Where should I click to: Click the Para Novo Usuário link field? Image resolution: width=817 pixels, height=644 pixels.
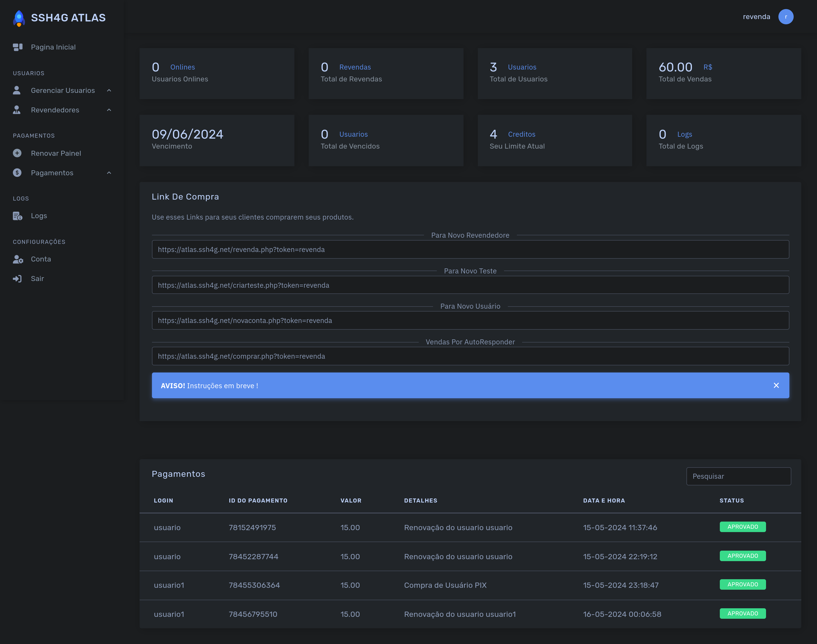[470, 321]
